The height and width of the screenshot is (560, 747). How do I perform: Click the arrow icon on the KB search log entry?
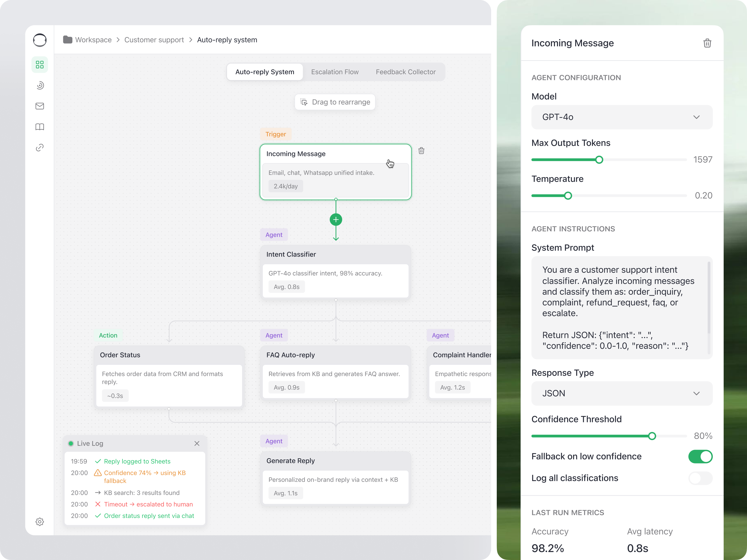[x=98, y=493]
